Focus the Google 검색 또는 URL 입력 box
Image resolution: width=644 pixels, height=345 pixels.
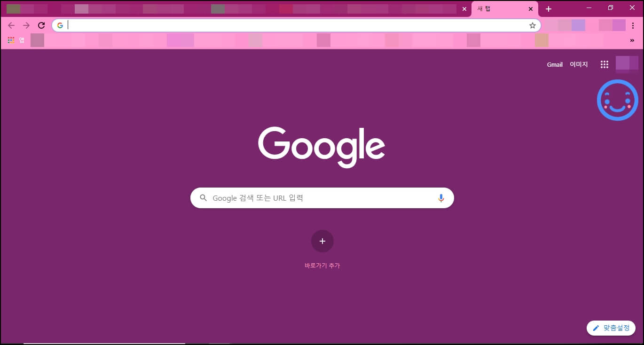(322, 198)
